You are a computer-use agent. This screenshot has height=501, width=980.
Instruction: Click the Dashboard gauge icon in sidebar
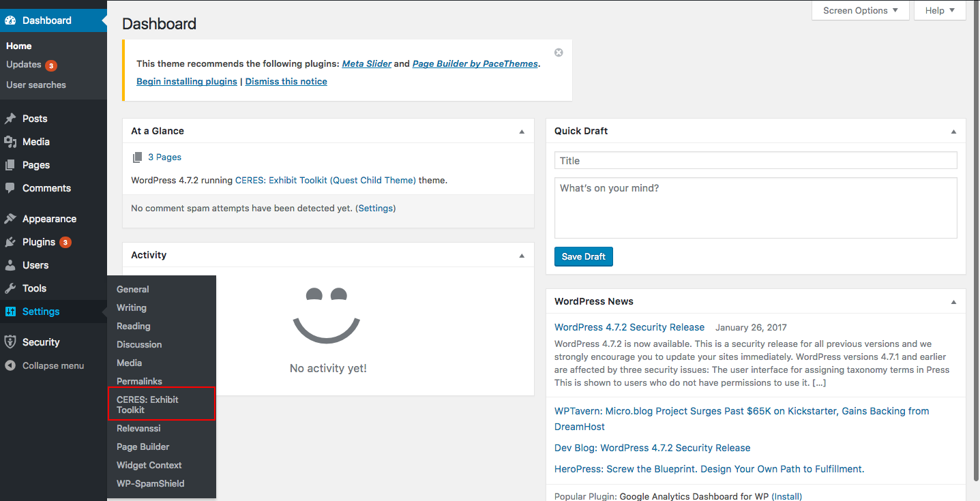(x=10, y=20)
